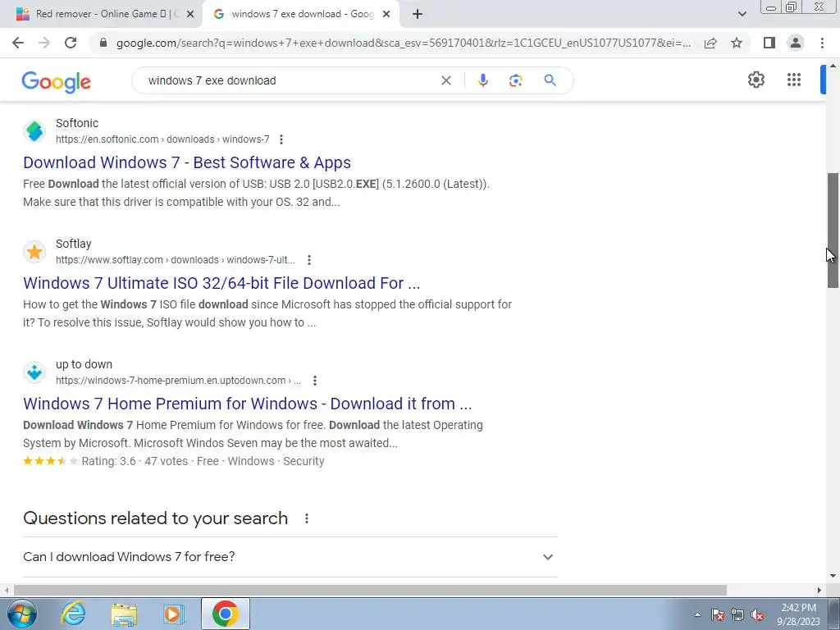Show hidden system tray icons
The height and width of the screenshot is (630, 840).
pos(697,614)
